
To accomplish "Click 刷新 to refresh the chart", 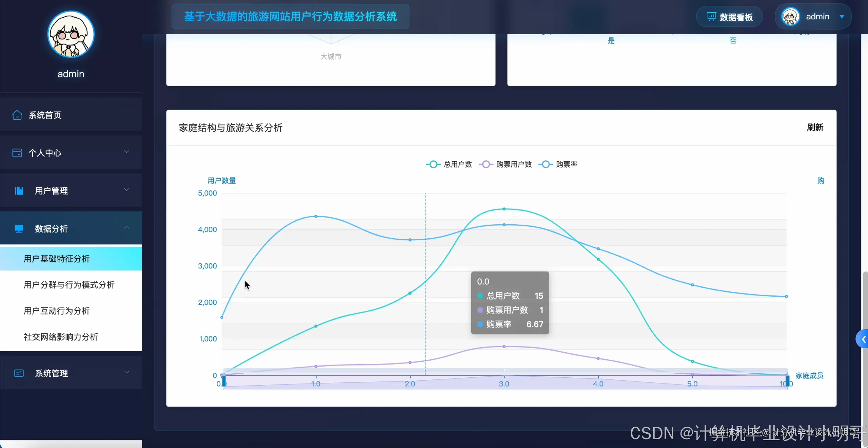I will click(815, 128).
